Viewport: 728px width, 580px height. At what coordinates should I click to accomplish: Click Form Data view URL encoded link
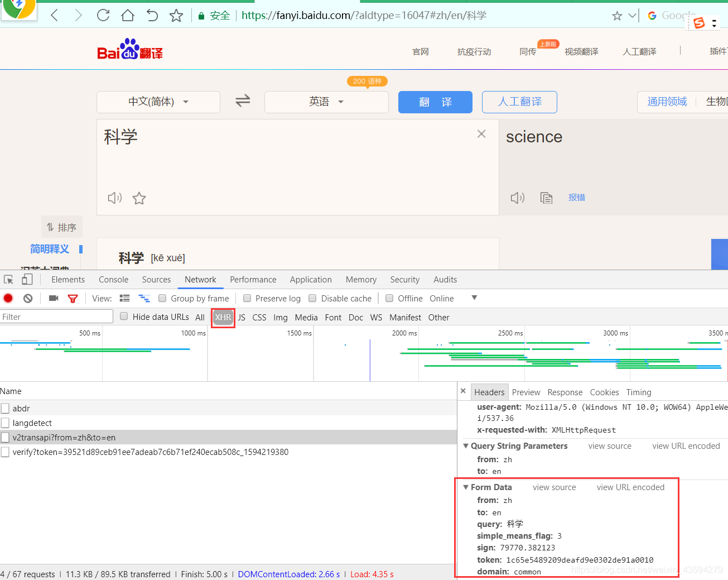[630, 487]
